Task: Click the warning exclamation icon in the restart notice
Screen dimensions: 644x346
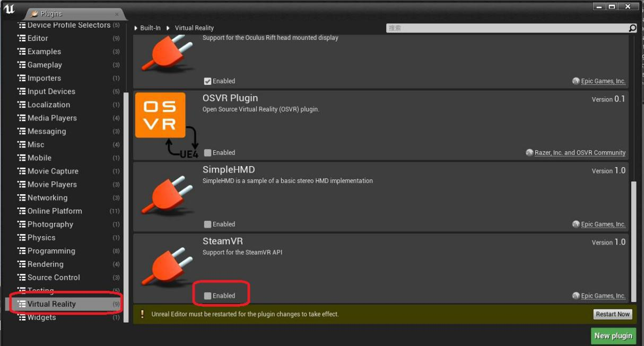Action: (142, 314)
